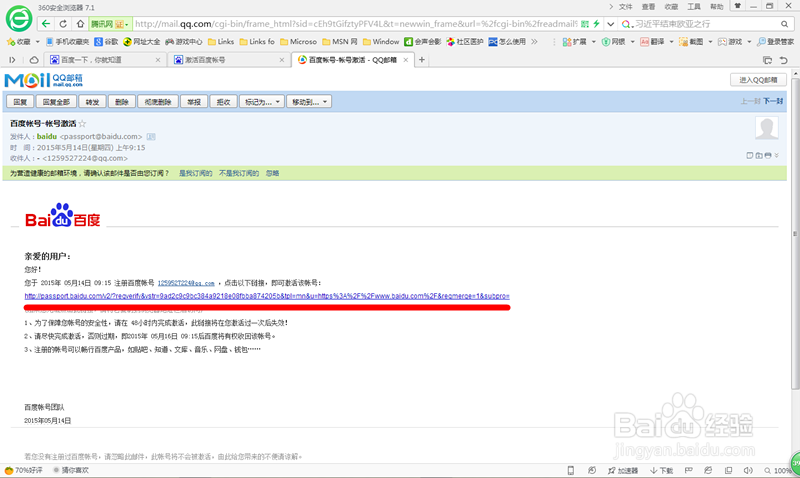Open the 收藏 favorites star icon
Viewport: 800px width, 478px height.
[x=11, y=41]
